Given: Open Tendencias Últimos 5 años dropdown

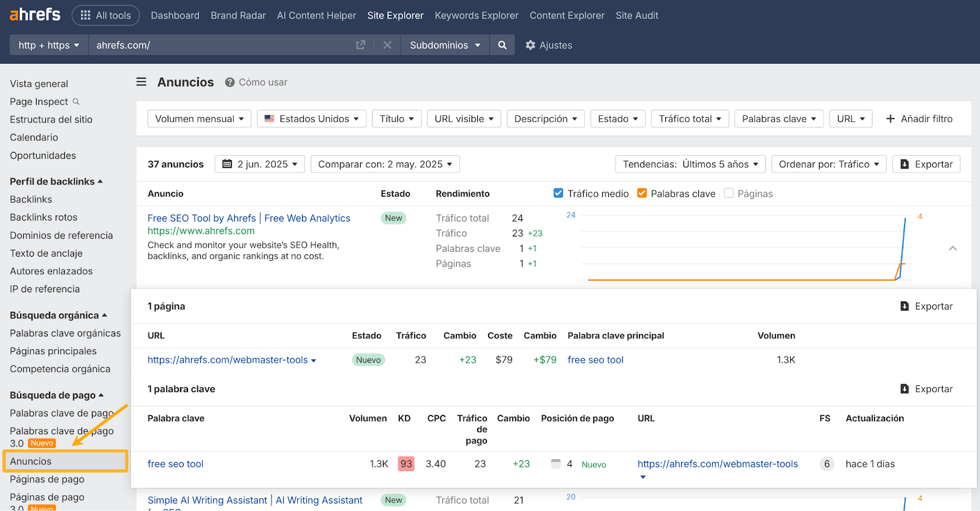Looking at the screenshot, I should (x=690, y=164).
